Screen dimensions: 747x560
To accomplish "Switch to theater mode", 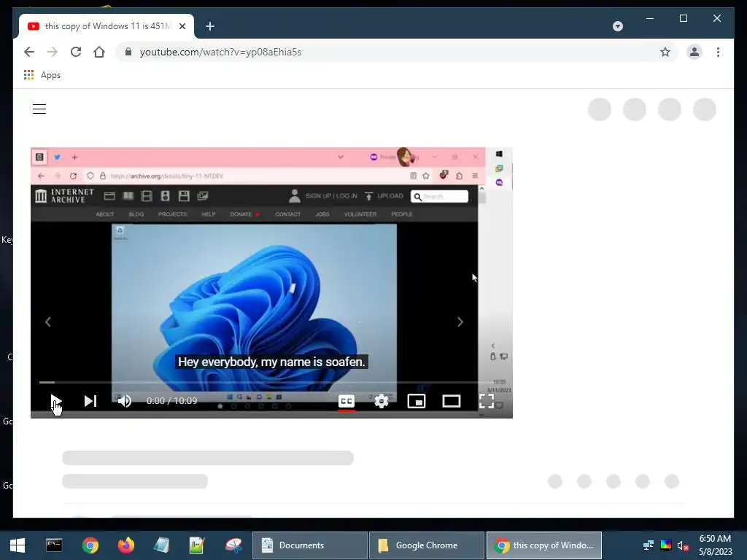I will point(451,402).
